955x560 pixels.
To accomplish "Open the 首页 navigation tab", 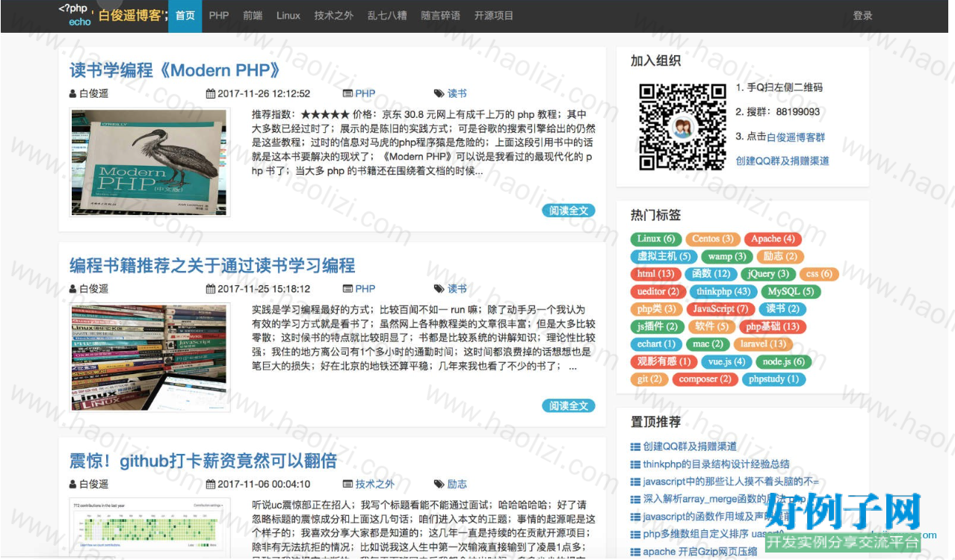I will (185, 16).
